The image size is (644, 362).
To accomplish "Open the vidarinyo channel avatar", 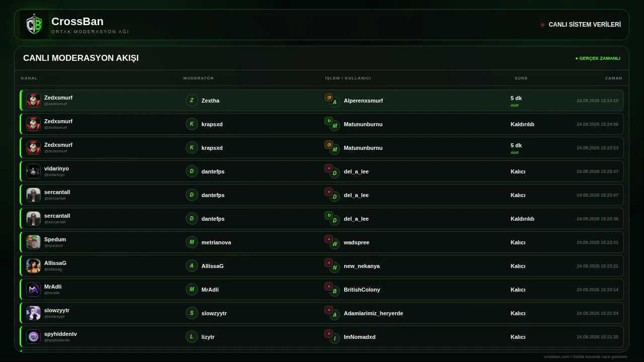I will pyautogui.click(x=33, y=171).
